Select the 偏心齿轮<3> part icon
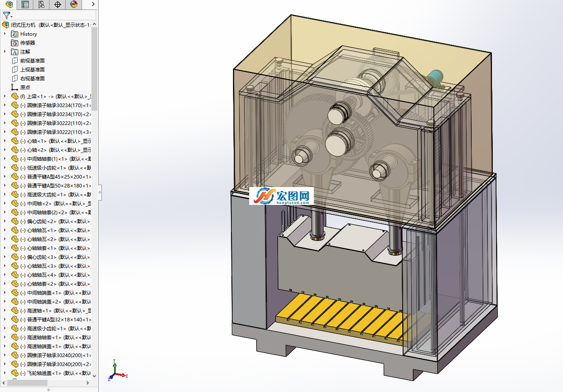This screenshot has height=392, width=563. tap(15, 257)
